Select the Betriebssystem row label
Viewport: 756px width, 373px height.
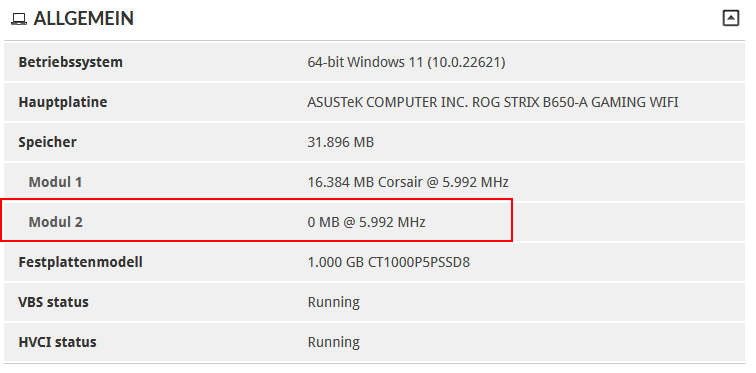70,62
